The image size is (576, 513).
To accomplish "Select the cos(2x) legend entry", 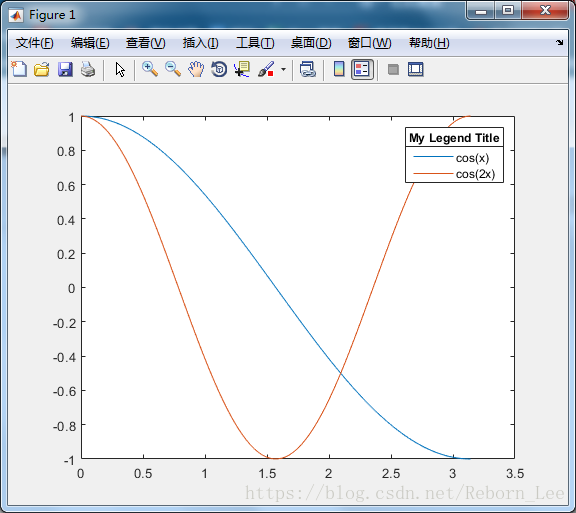I will 454,174.
